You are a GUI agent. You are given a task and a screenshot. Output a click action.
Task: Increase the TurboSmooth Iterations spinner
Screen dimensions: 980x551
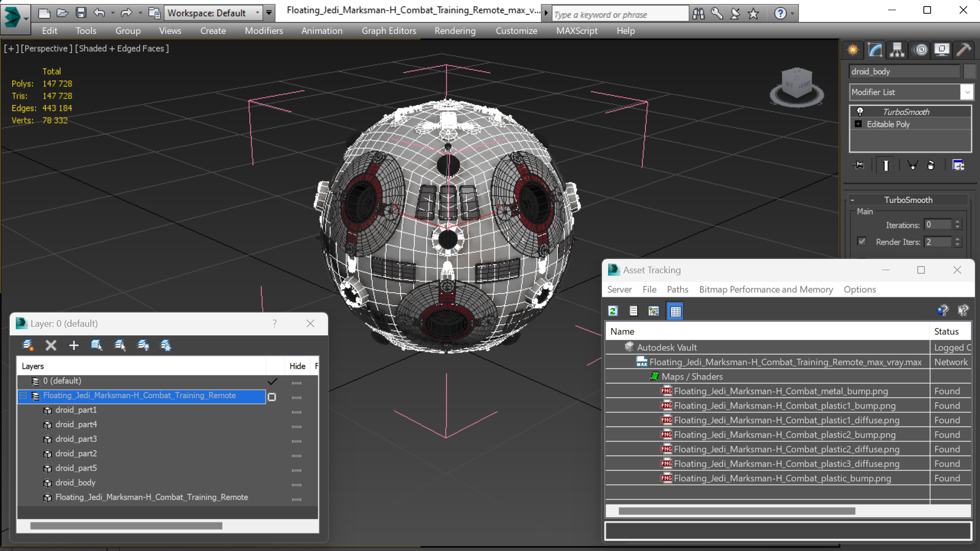(958, 222)
